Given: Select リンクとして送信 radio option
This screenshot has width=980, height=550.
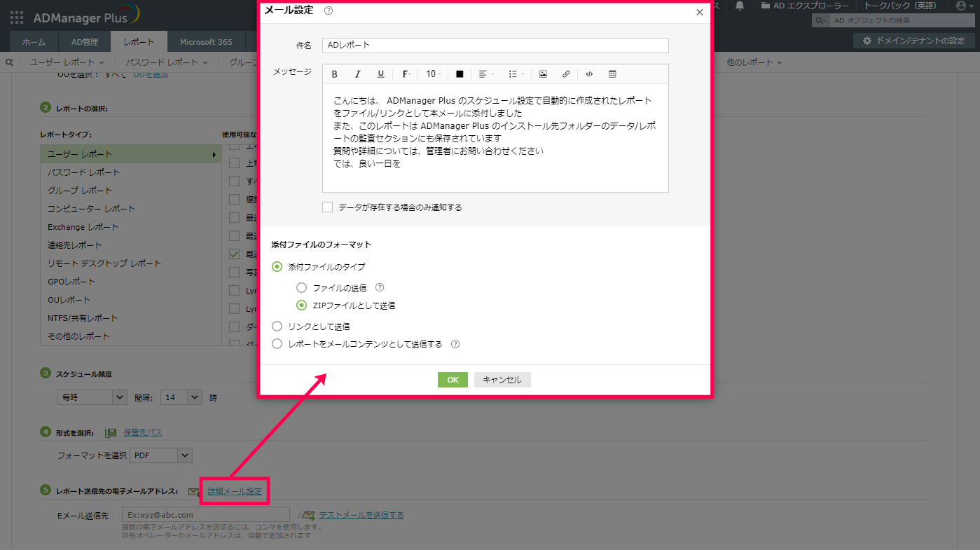Looking at the screenshot, I should coord(277,326).
